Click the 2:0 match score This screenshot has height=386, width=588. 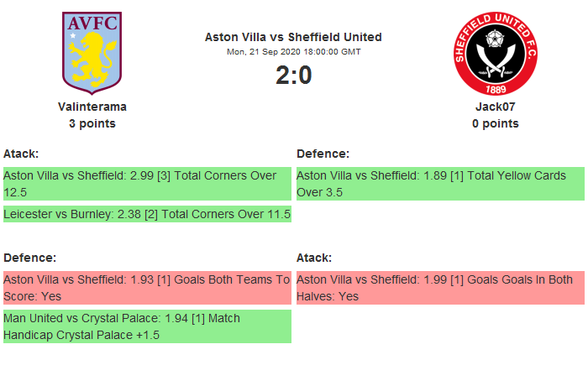click(x=293, y=76)
